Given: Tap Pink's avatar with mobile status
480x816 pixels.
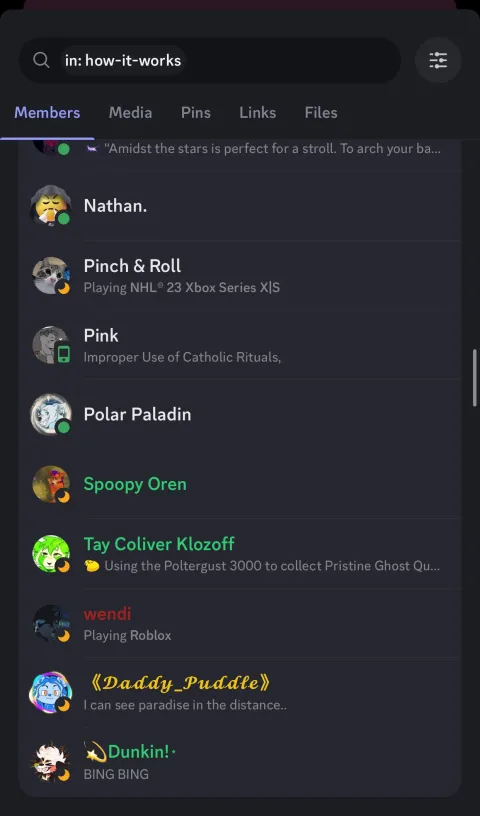Looking at the screenshot, I should point(51,345).
